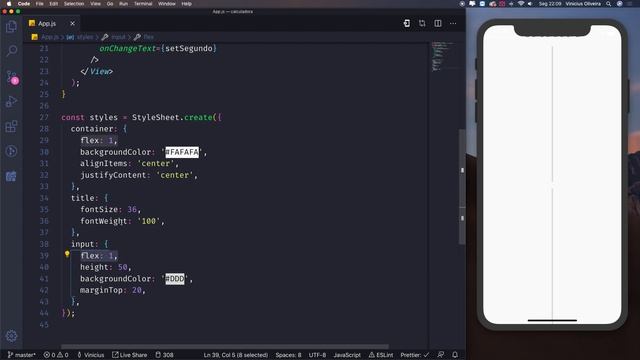Screen dimensions: 640x360
Task: Click the Siri icon in menu bar
Action: point(620,4)
